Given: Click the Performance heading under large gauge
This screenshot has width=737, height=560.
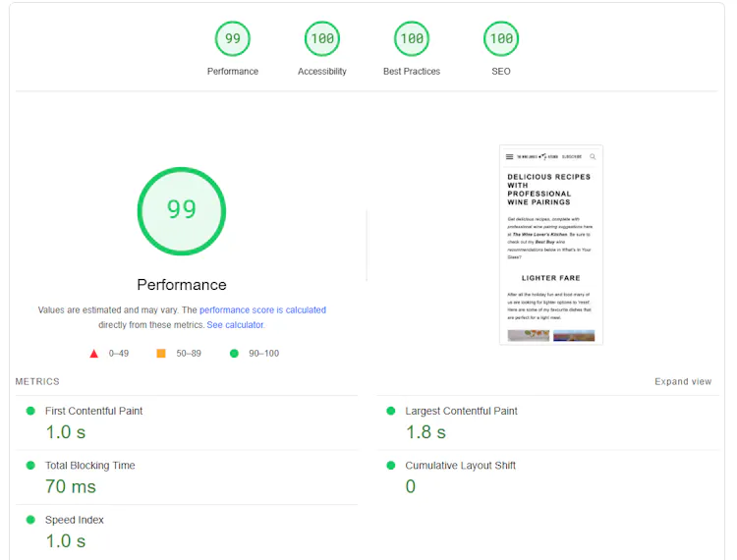Looking at the screenshot, I should point(182,285).
